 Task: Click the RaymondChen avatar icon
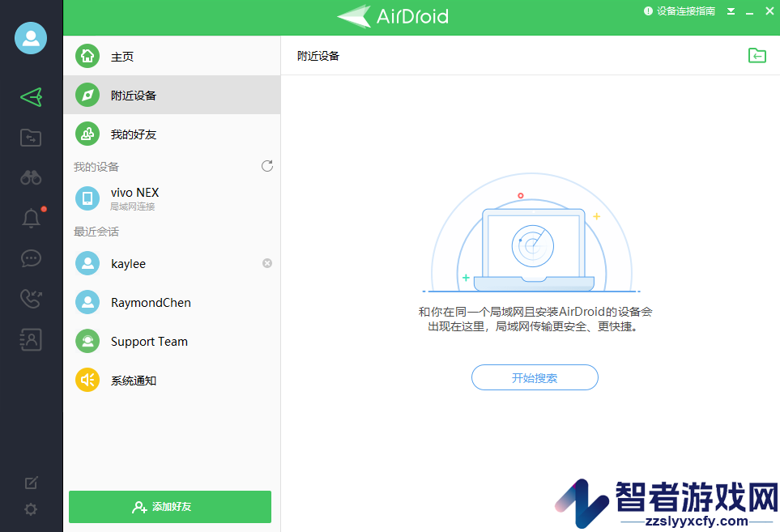pos(87,302)
